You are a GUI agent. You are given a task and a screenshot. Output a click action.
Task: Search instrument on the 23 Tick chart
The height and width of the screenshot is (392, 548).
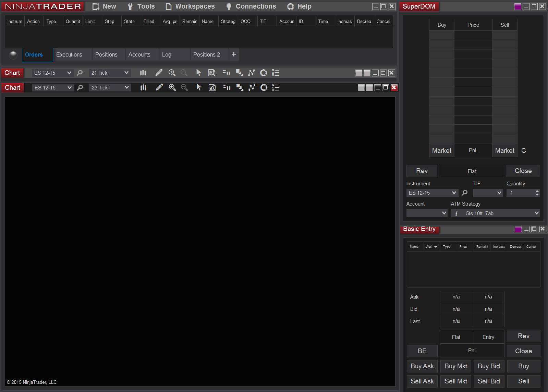pos(80,87)
